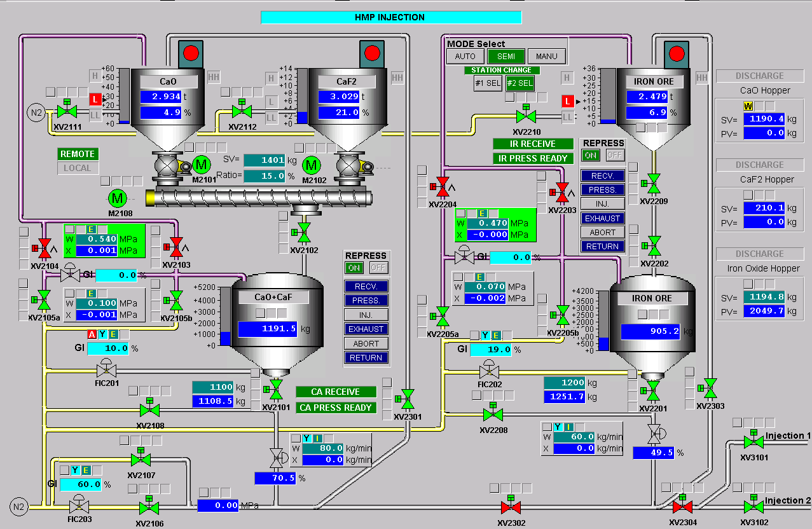This screenshot has height=529, width=812.
Task: Open the FIC201 flow control valve
Action: pyautogui.click(x=106, y=369)
